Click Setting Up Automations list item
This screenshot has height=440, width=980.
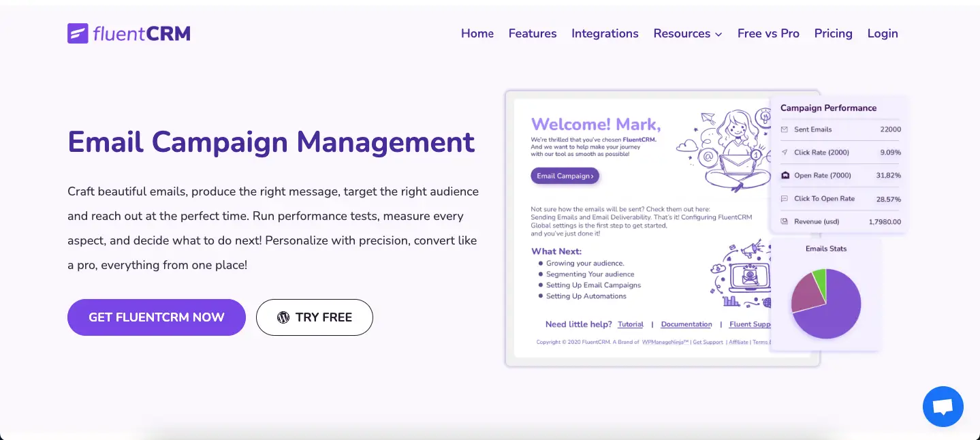(586, 296)
